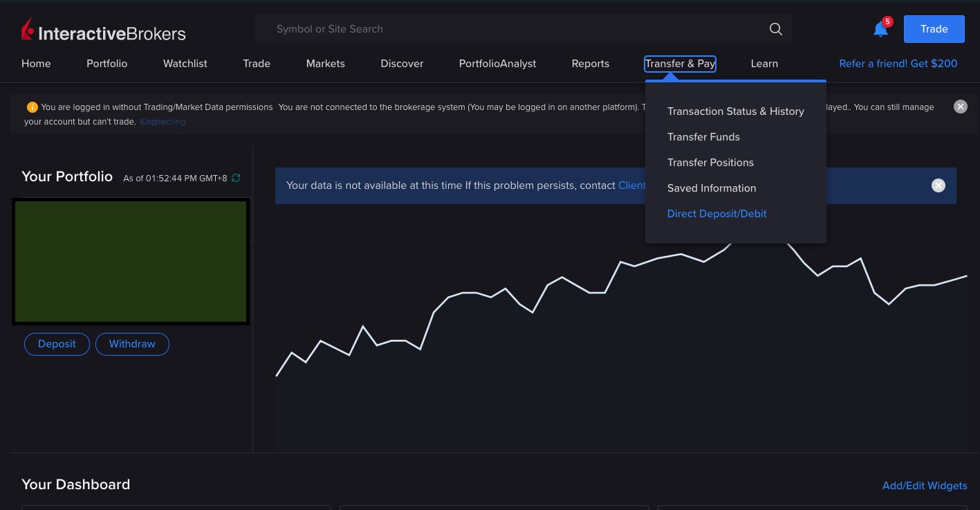Click the Interactive Brokers logo
The height and width of the screenshot is (510, 980).
(104, 32)
